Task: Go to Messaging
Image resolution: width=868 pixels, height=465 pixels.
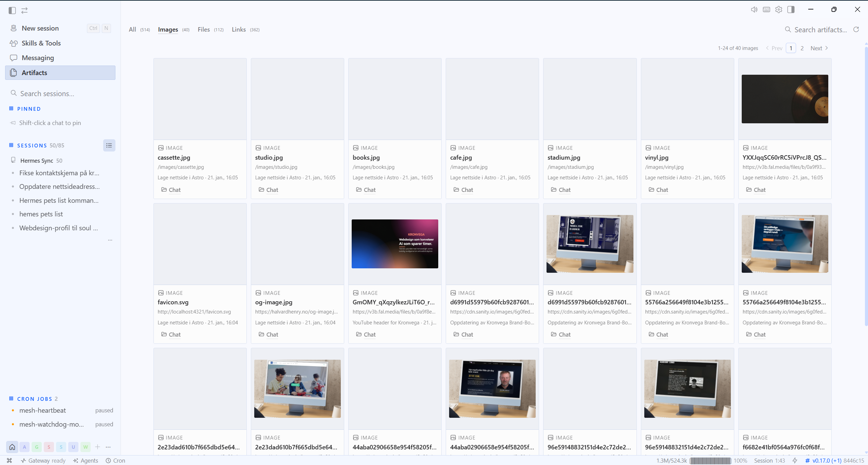Action: point(60,58)
